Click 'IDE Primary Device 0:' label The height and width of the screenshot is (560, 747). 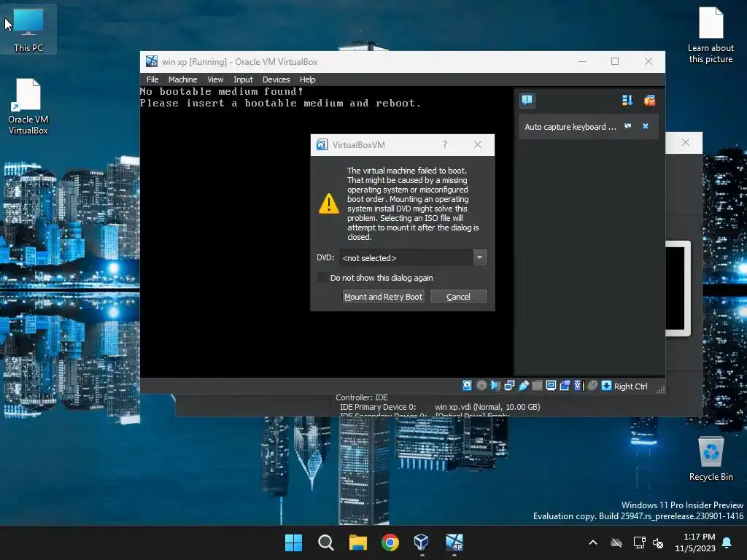(378, 407)
